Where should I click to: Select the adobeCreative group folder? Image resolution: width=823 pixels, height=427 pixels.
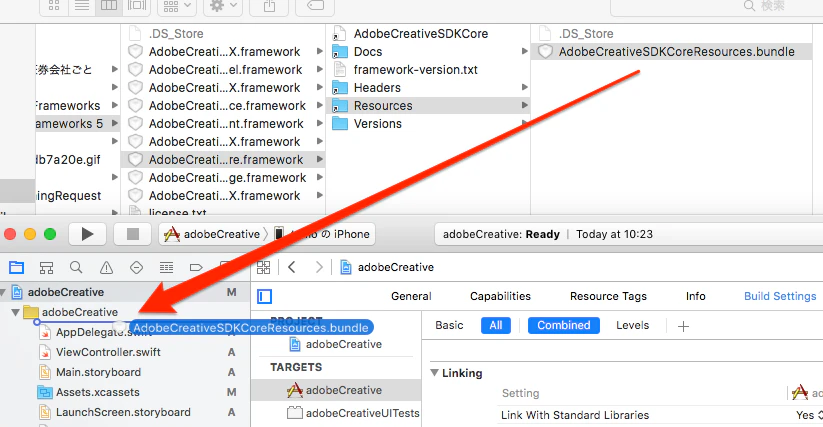tap(80, 312)
